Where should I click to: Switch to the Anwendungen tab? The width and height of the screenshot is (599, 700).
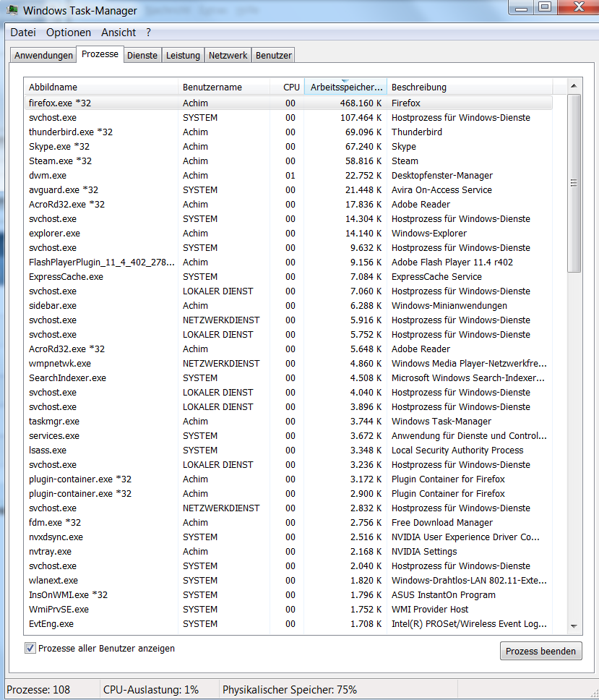point(43,56)
